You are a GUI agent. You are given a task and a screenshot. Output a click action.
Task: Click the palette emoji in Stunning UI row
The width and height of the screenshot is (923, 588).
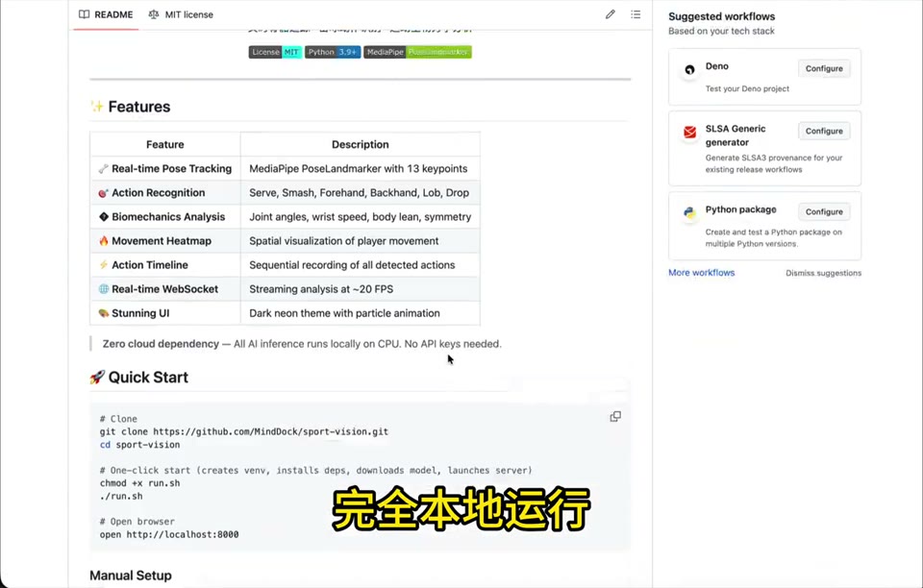[x=104, y=313]
